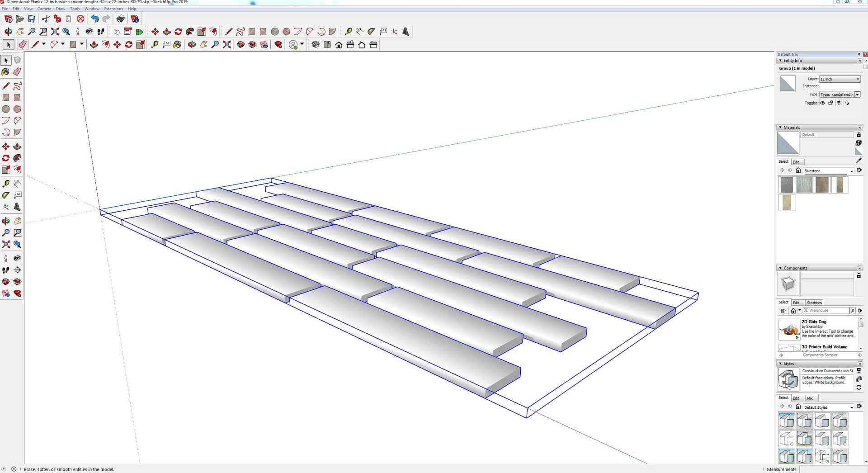Screen dimensions: 868x473
Task: Toggle group visibility eye icon
Action: tap(823, 103)
